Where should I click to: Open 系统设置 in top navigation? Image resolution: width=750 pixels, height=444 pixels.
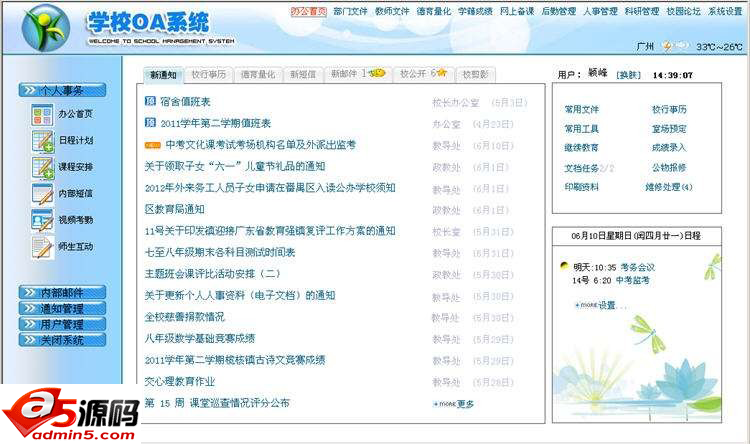725,11
